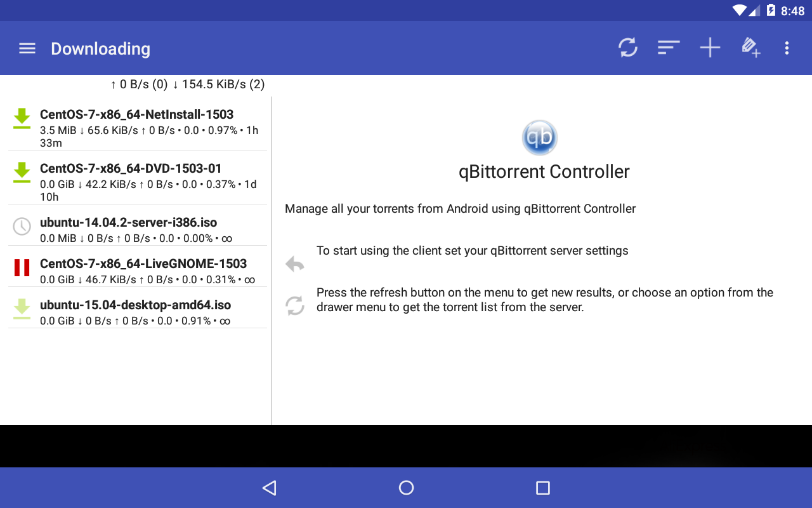
Task: Tap the 8:48 clock in status bar
Action: pyautogui.click(x=793, y=11)
